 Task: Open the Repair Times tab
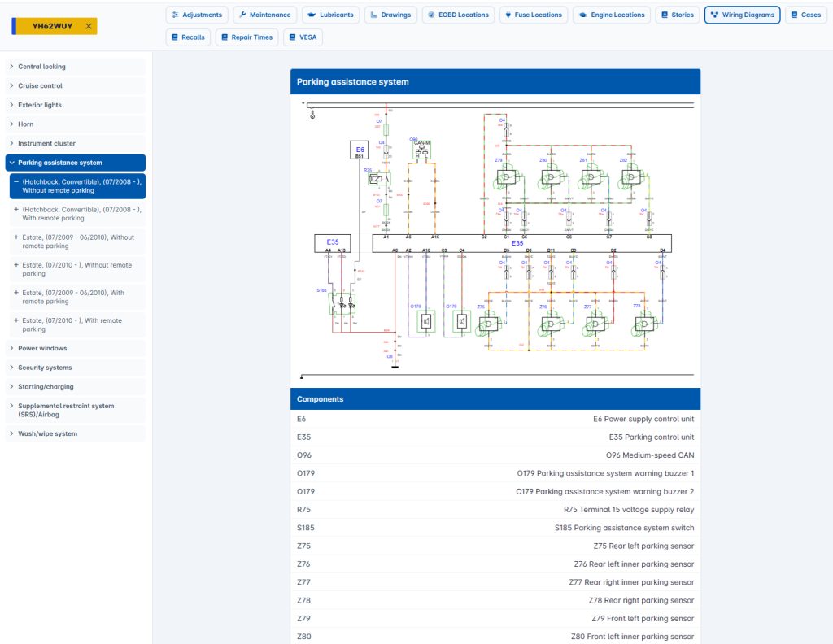coord(246,37)
